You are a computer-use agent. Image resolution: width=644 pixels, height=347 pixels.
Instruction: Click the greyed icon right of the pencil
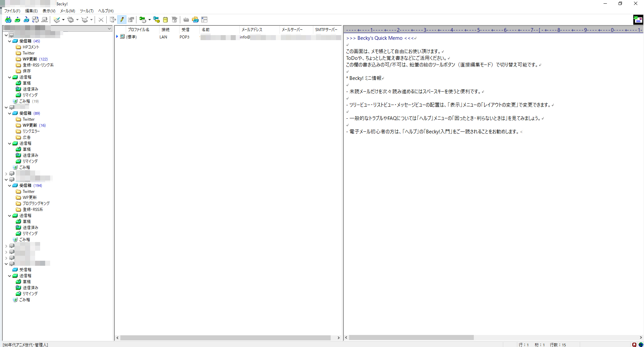tap(131, 20)
